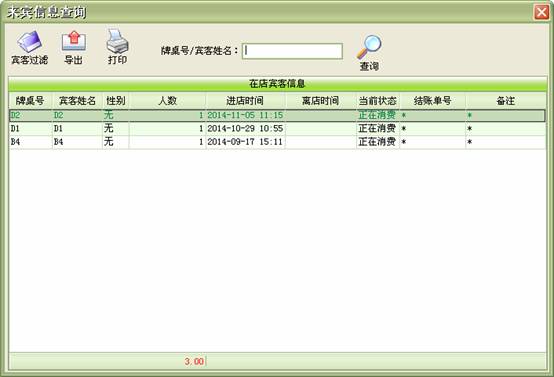Sort by the 牌桌号 column header
The height and width of the screenshot is (377, 554).
pyautogui.click(x=30, y=101)
